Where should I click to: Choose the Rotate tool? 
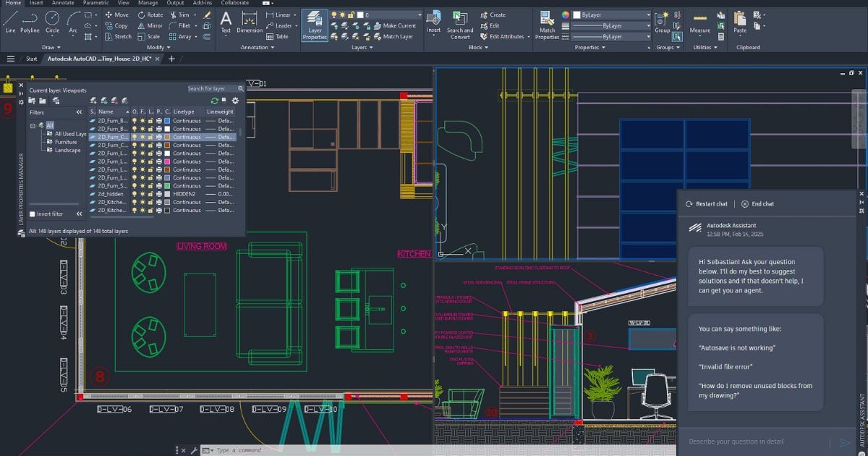coord(150,14)
